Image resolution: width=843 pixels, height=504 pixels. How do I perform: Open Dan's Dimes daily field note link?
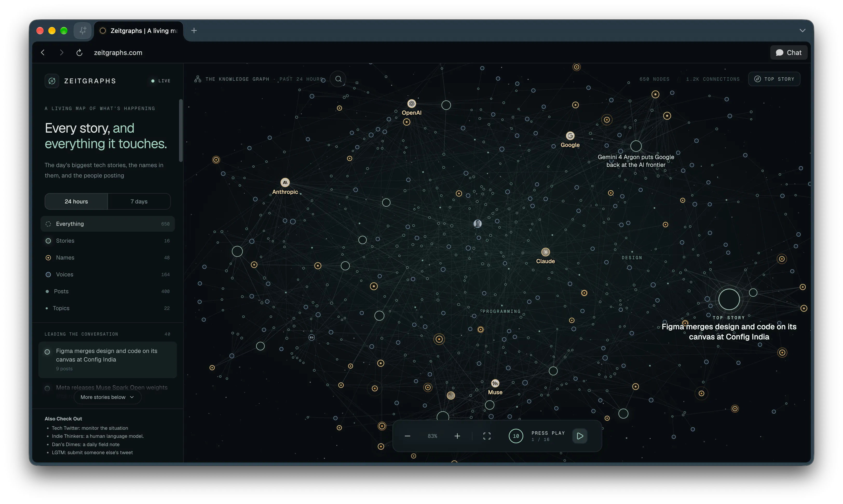pyautogui.click(x=86, y=444)
